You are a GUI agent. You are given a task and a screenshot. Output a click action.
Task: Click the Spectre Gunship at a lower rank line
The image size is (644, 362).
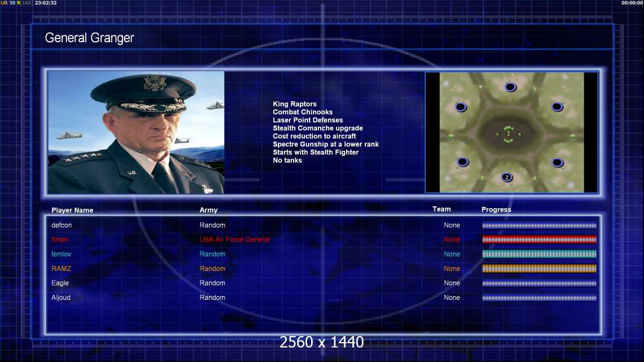pos(326,144)
